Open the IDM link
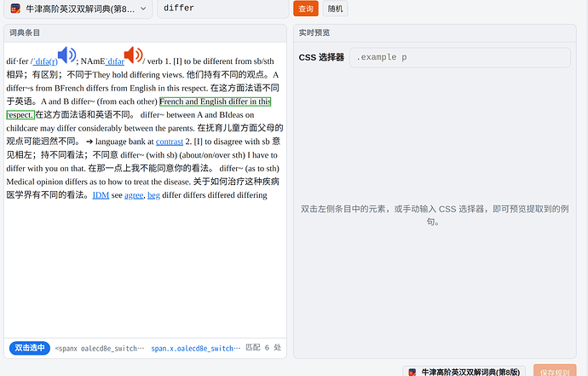Viewport: 588px width, 376px height. point(101,195)
